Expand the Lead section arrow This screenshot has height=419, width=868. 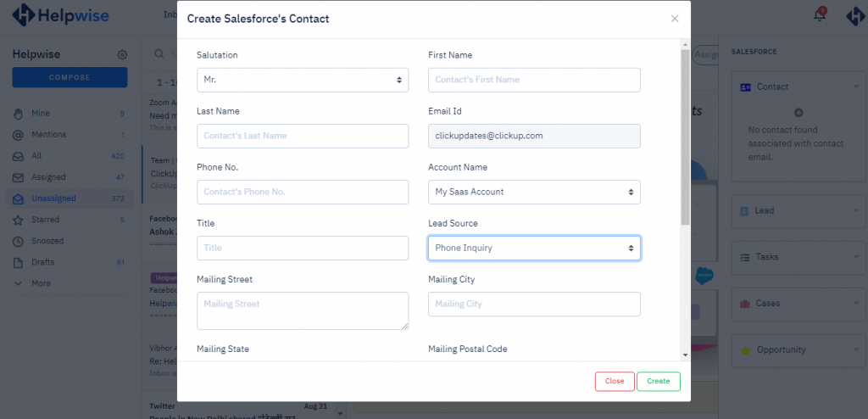(856, 210)
